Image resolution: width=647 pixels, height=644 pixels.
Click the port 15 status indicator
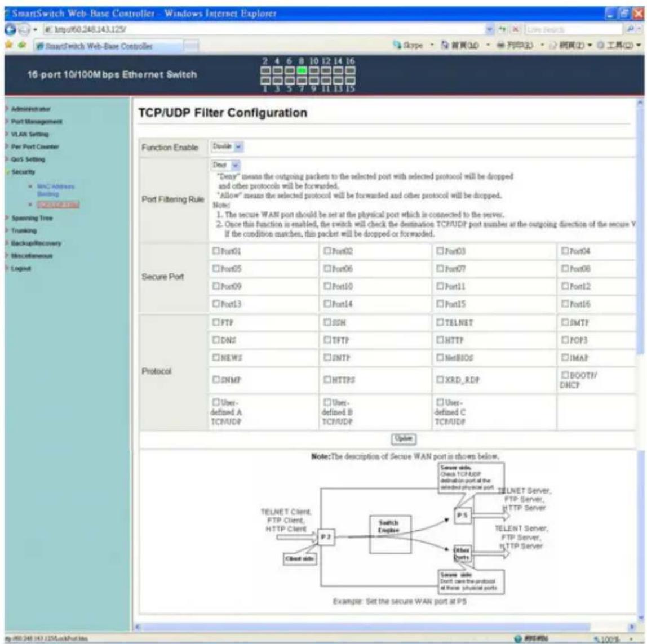350,80
